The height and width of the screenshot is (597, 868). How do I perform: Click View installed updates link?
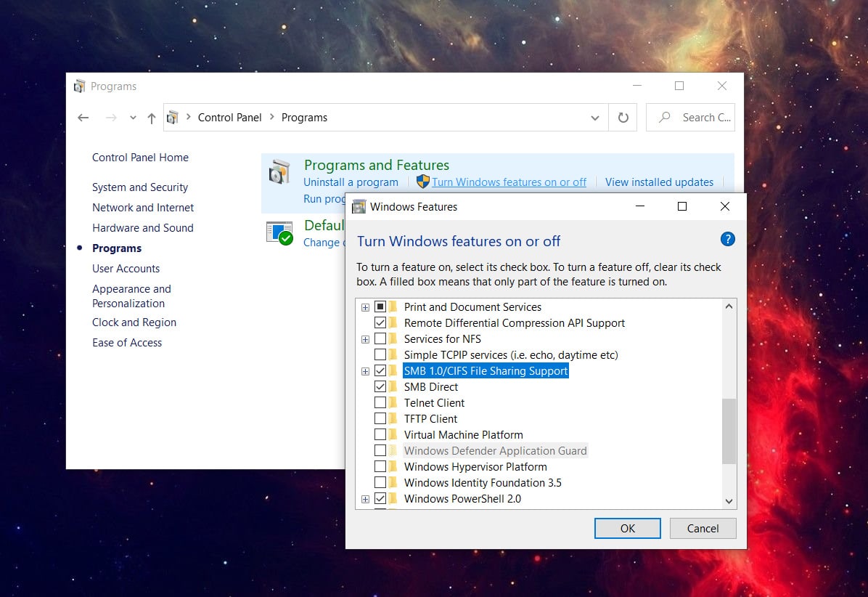pyautogui.click(x=659, y=182)
